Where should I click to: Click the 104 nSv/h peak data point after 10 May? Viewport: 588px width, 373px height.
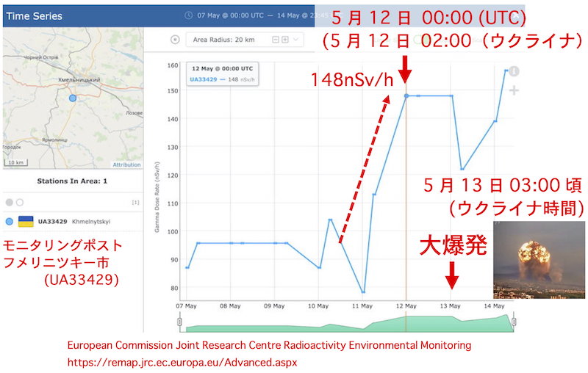(330, 220)
